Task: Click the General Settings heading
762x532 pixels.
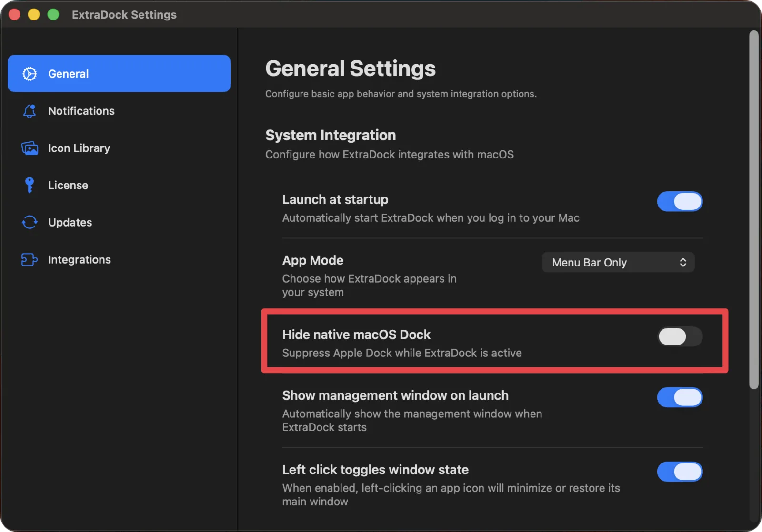Action: pos(350,69)
